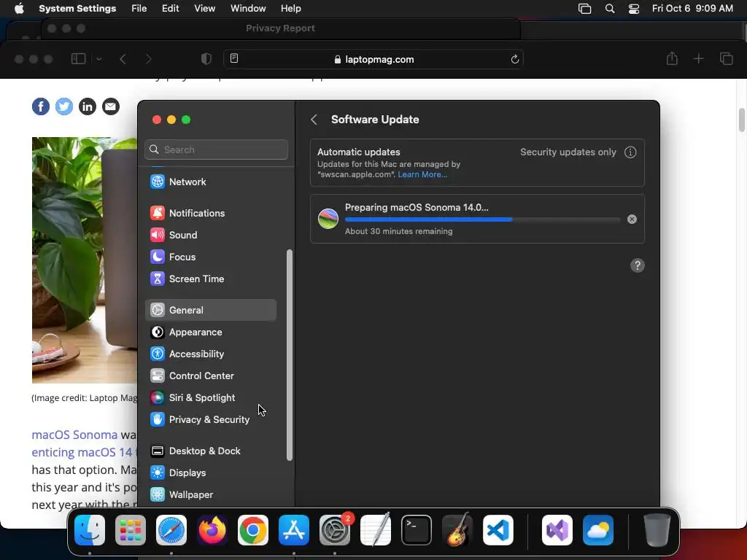Open Stage Manager menu bar icon
Screen dimensions: 747x560
pos(584,9)
